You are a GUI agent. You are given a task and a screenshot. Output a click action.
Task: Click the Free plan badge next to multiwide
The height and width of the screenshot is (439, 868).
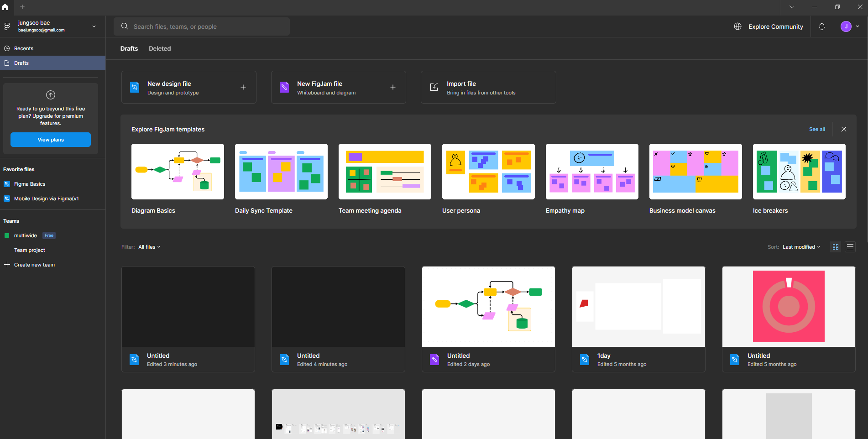point(49,235)
